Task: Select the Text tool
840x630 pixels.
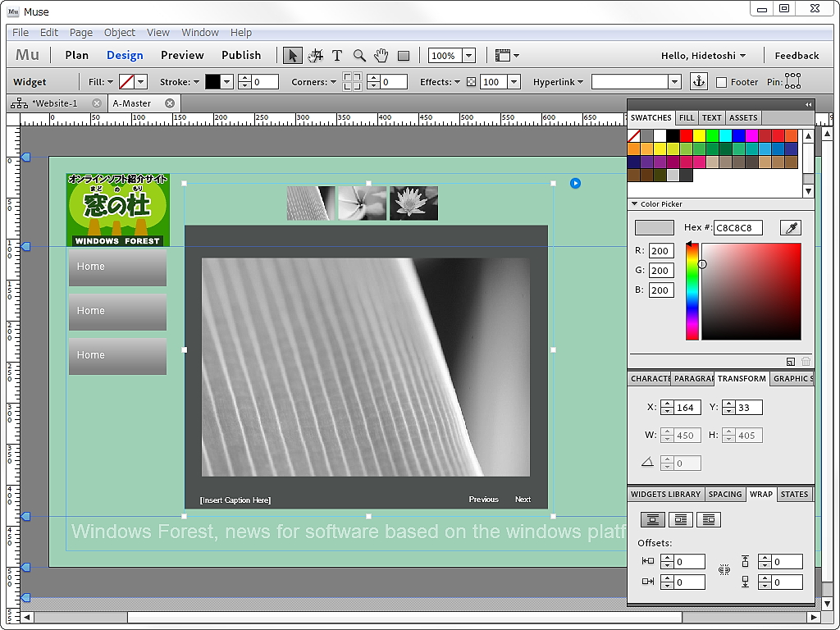Action: click(337, 55)
